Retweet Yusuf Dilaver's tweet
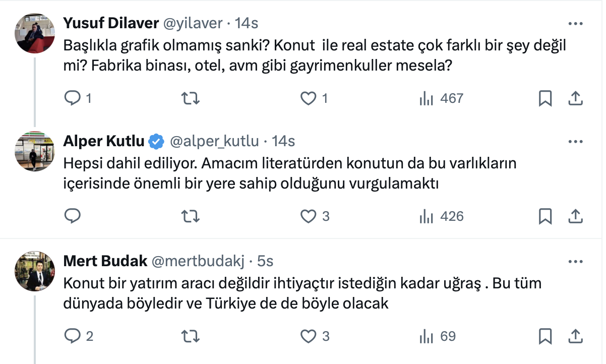This screenshot has height=364, width=606. click(190, 98)
